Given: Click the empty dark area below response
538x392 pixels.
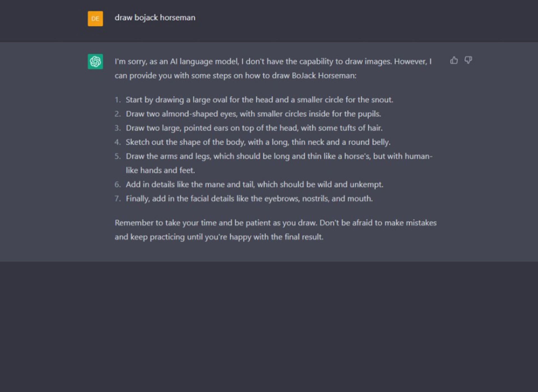Looking at the screenshot, I should (x=269, y=326).
